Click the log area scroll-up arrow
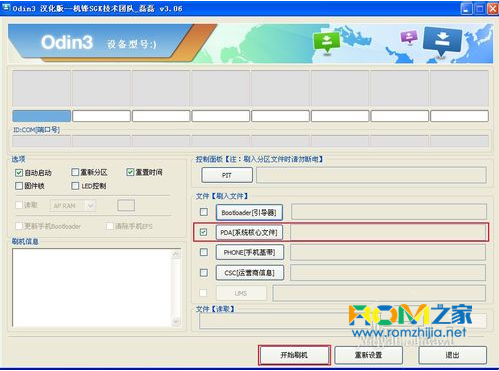 (176, 254)
